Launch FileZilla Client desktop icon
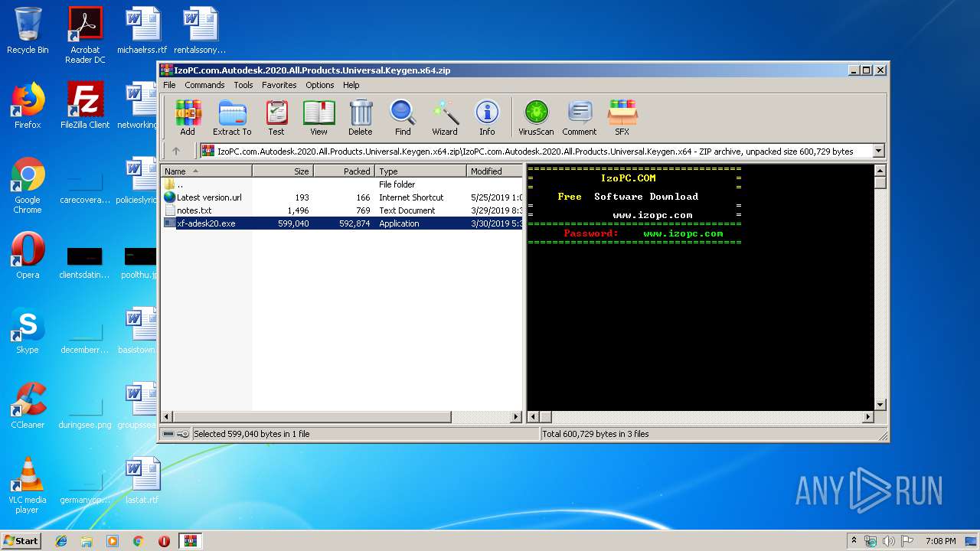980x551 pixels. [85, 106]
